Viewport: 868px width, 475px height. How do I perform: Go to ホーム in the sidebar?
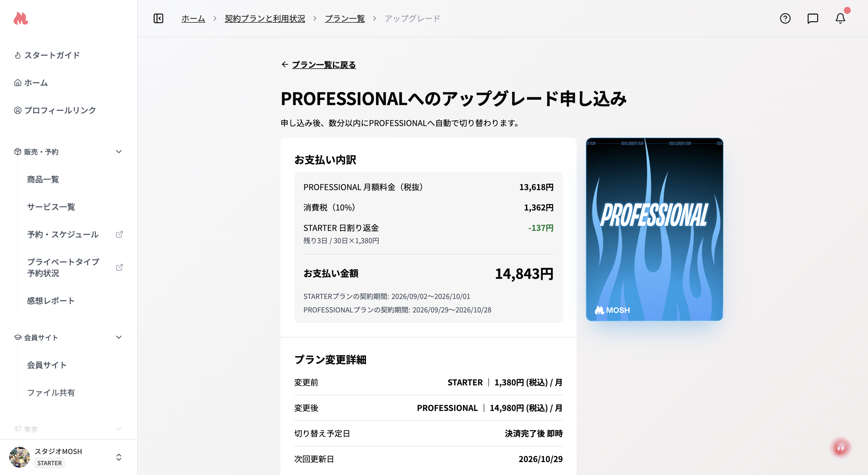(x=36, y=83)
